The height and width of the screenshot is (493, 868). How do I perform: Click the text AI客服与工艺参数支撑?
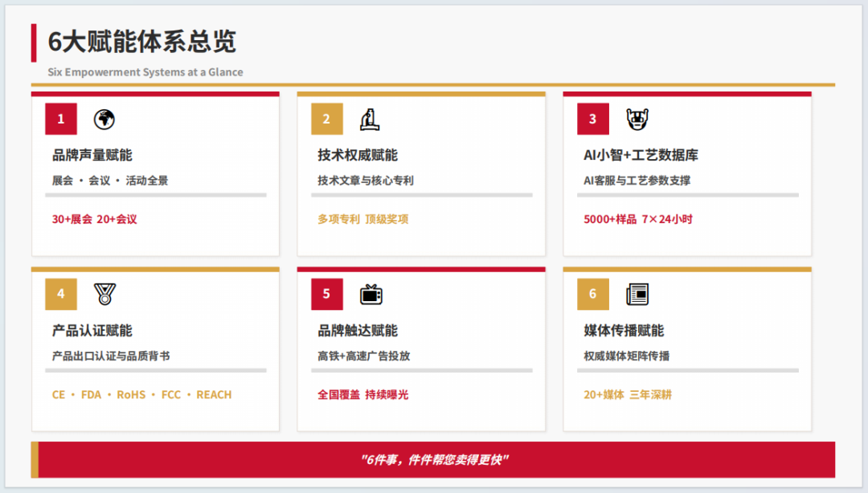(x=637, y=181)
